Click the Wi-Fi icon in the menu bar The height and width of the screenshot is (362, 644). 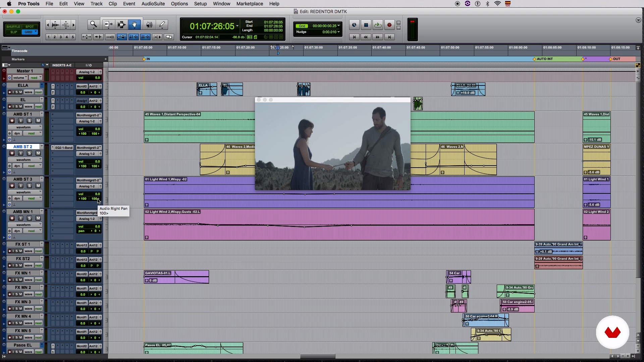497,4
